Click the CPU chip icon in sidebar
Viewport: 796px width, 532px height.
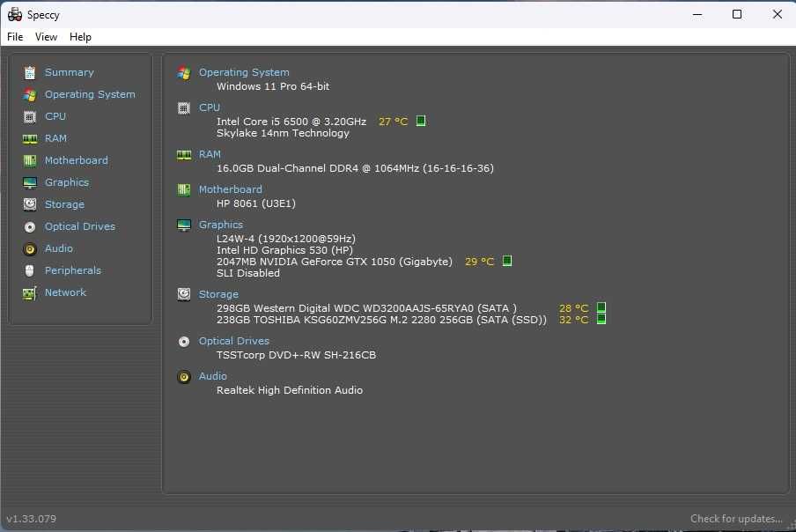tap(30, 117)
